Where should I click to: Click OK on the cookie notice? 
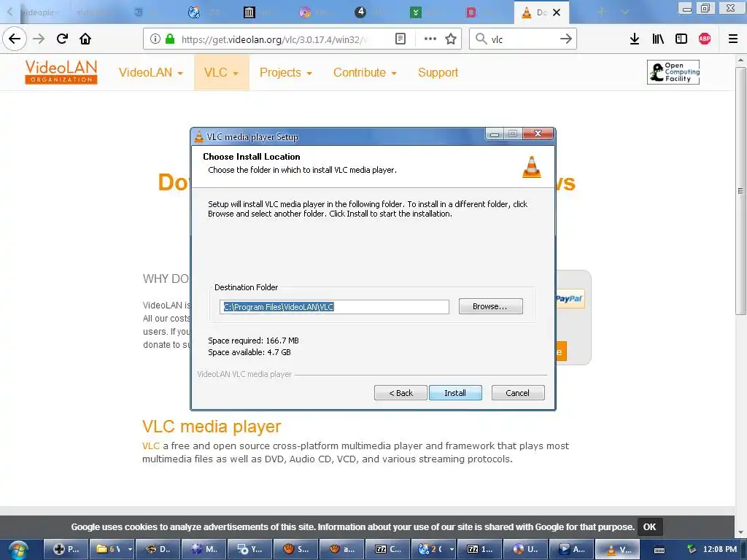649,526
